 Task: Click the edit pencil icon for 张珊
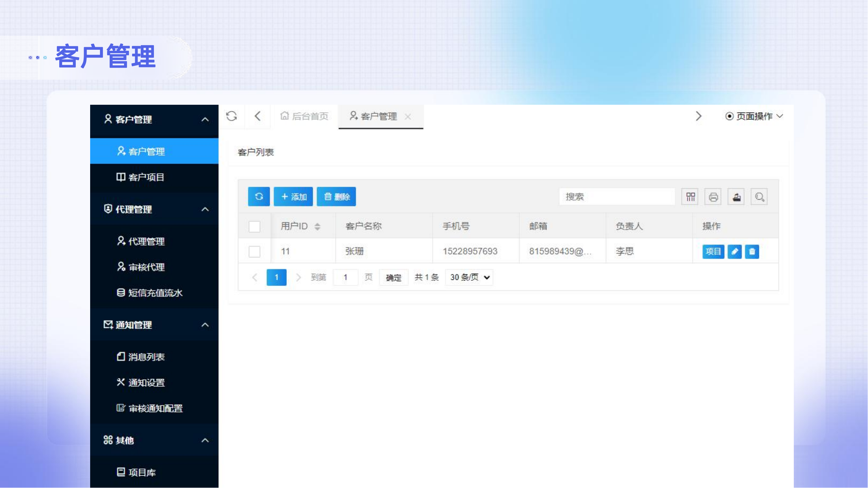click(x=735, y=251)
